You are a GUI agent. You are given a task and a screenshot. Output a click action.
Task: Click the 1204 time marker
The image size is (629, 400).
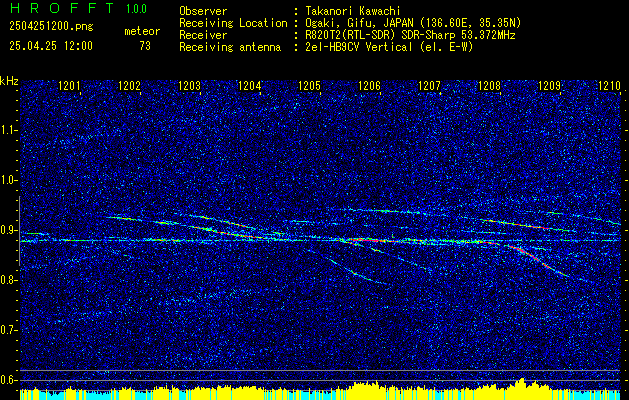250,85
